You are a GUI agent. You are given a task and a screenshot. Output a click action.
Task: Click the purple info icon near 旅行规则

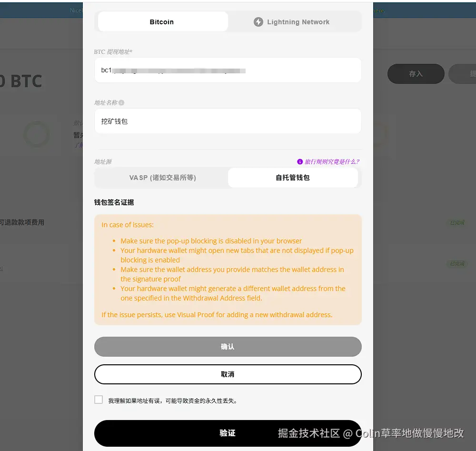[x=299, y=161]
